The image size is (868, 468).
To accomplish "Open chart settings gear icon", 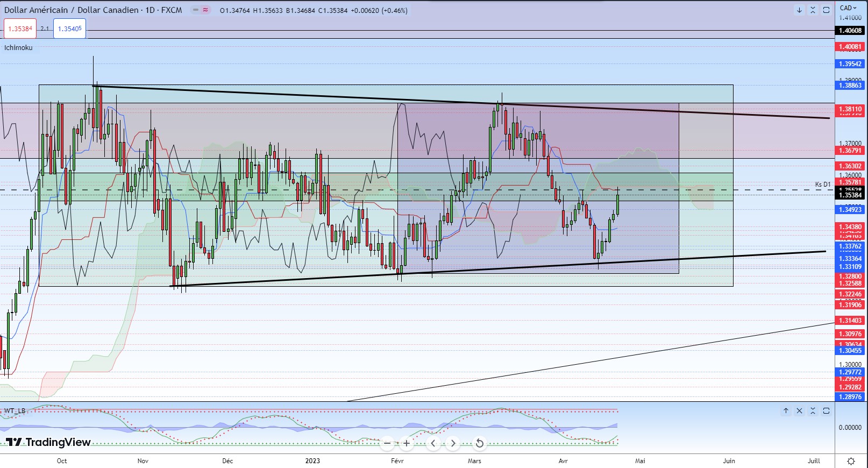I will [x=851, y=461].
